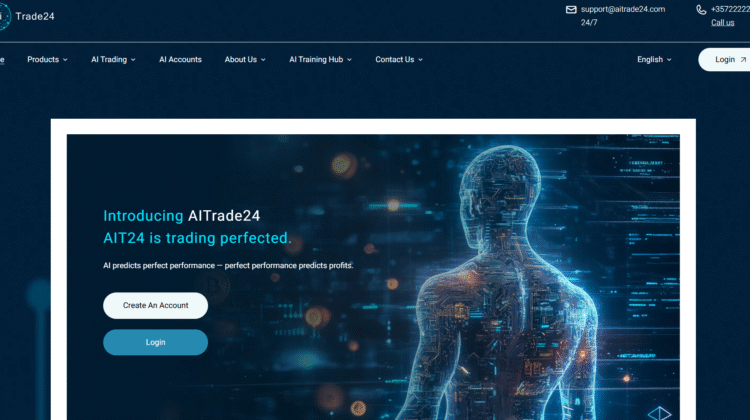Open the AI Trading dropdown
Image resolution: width=750 pixels, height=420 pixels.
tap(113, 60)
